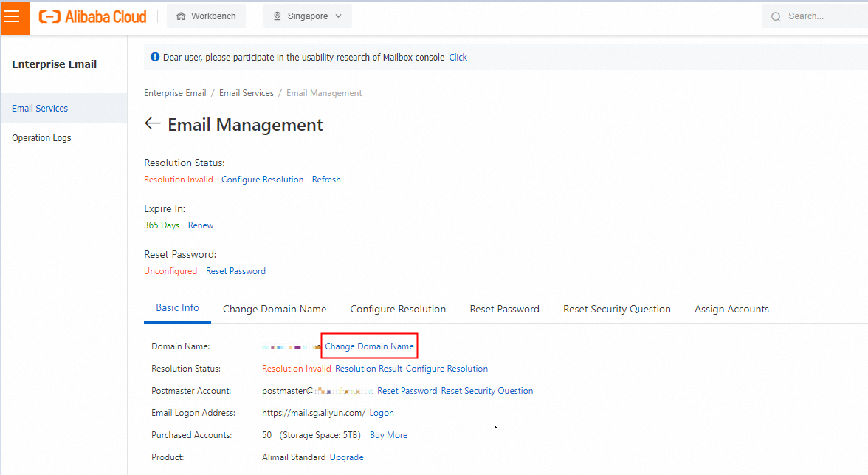Select Email Services in the sidebar

40,109
